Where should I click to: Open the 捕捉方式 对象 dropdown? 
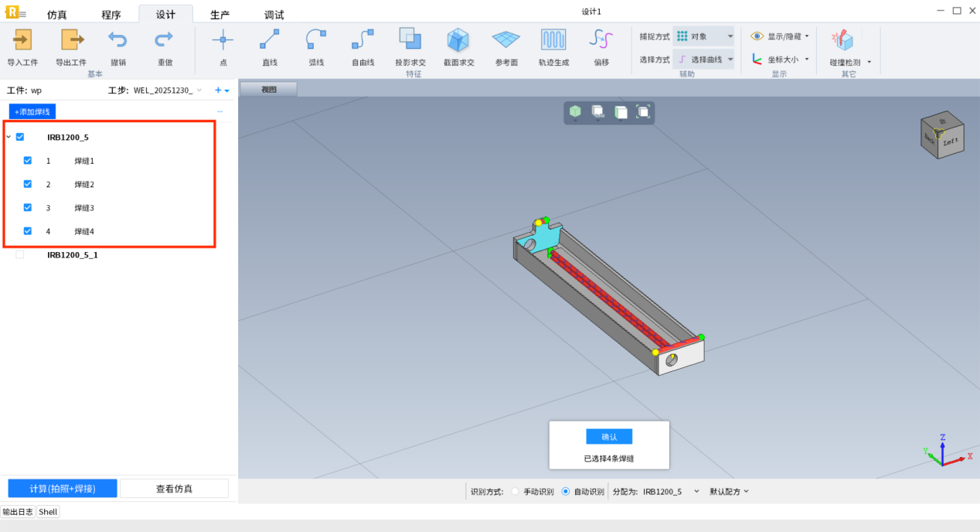tap(703, 36)
